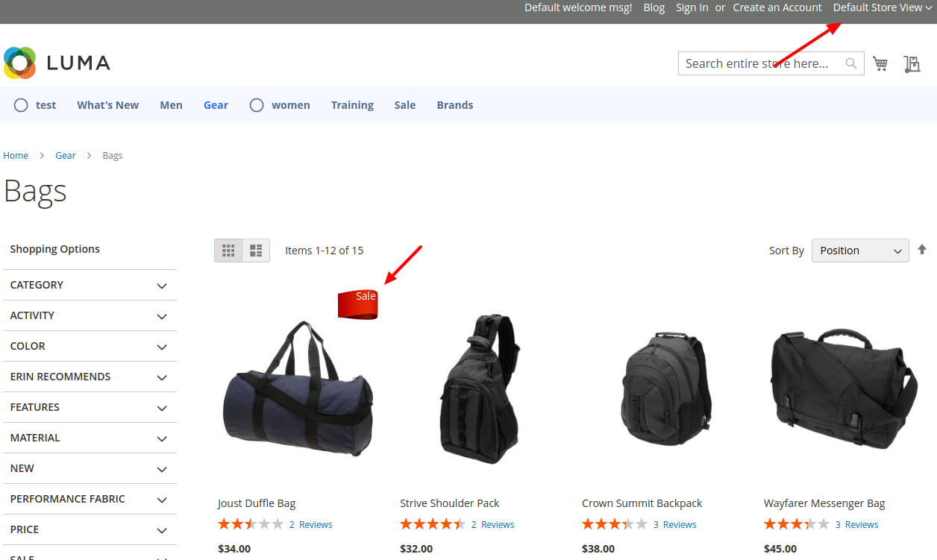The image size is (937, 560).
Task: Expand the ERIN RECOMMENDS filter
Action: pyautogui.click(x=90, y=377)
